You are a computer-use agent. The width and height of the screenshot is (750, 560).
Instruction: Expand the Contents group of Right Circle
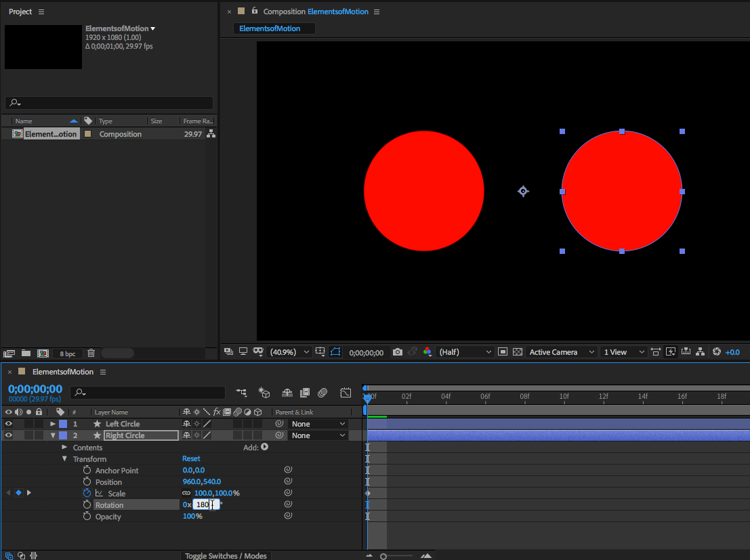pos(64,448)
